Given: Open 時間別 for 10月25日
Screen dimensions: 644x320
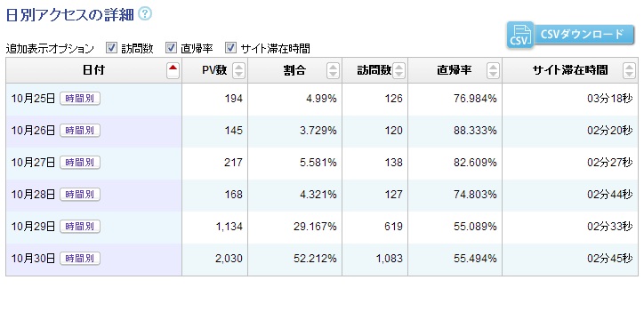Looking at the screenshot, I should click(x=80, y=99).
